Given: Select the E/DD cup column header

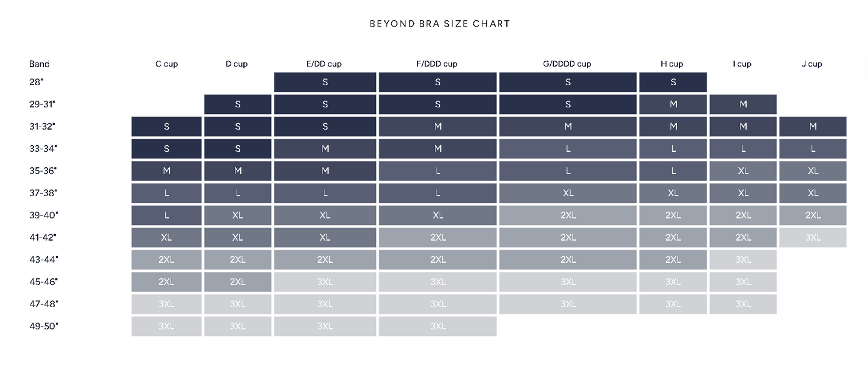Looking at the screenshot, I should click(324, 64).
